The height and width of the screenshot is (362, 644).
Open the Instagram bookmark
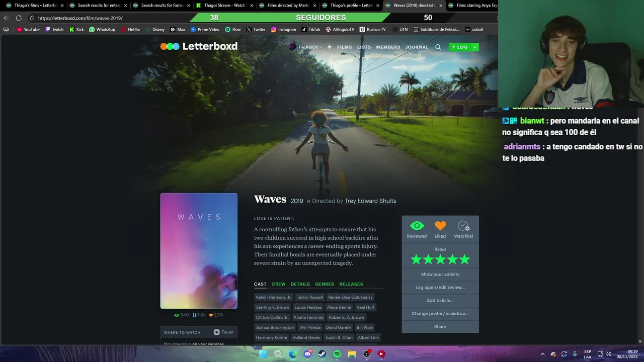coord(284,30)
